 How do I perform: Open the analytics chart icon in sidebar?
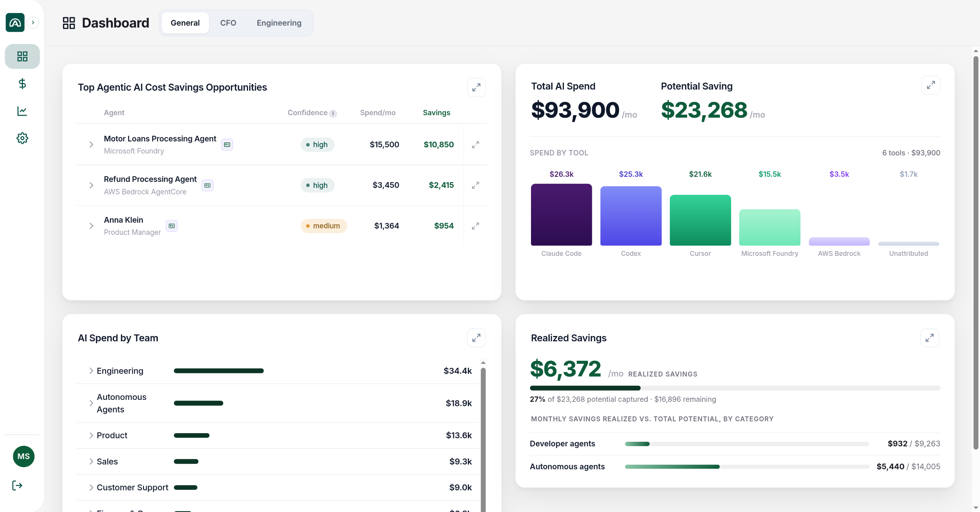[22, 111]
